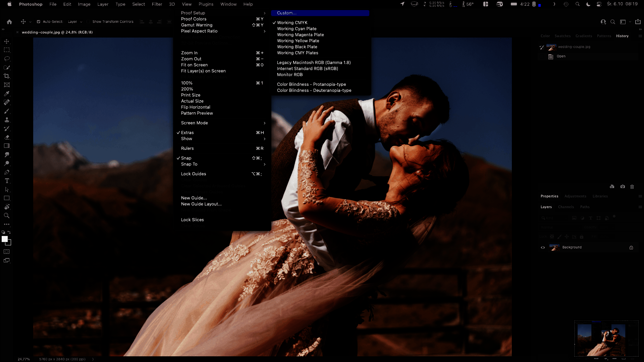Image resolution: width=644 pixels, height=362 pixels.
Task: Create new document from current state
Action: (x=612, y=187)
